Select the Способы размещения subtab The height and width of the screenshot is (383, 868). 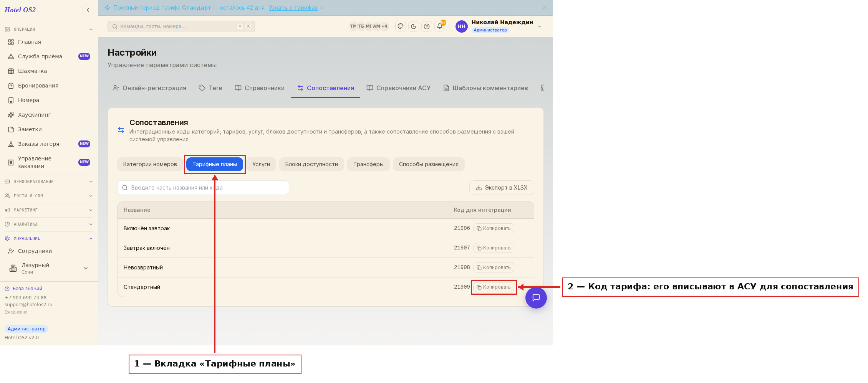pos(429,164)
